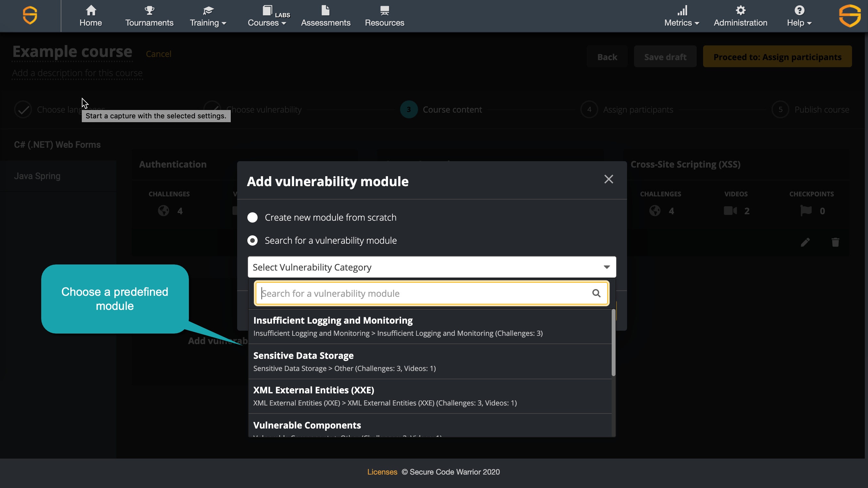Screen dimensions: 868x488
Task: Open the Licenses page
Action: coord(383,472)
